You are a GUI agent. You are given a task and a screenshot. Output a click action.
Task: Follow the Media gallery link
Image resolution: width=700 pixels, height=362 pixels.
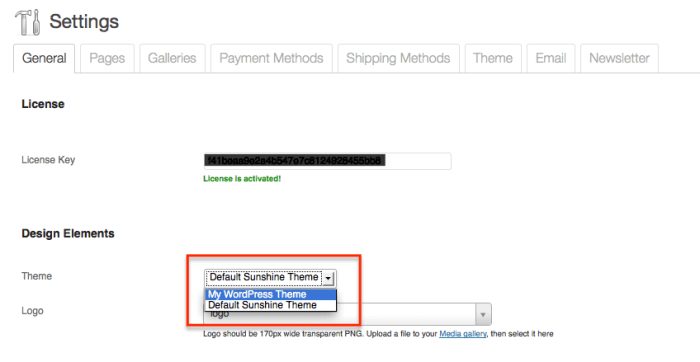pos(462,334)
